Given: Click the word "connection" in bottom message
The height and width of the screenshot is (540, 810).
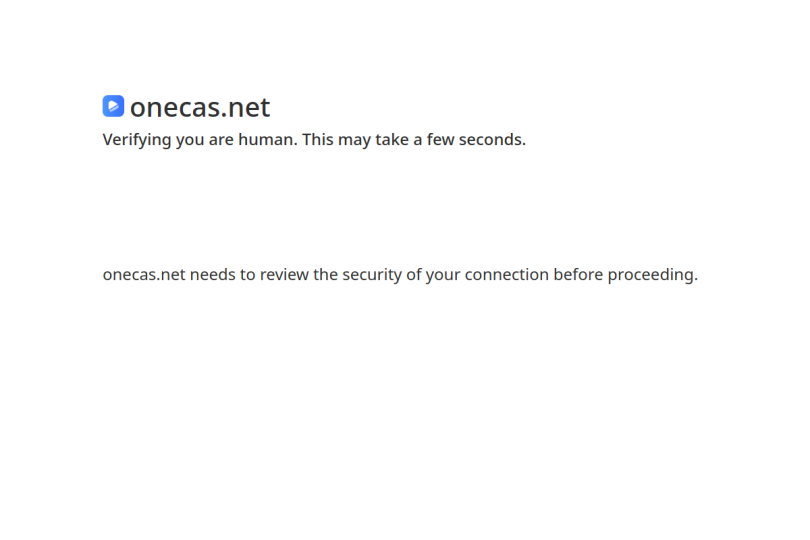Looking at the screenshot, I should coord(507,274).
